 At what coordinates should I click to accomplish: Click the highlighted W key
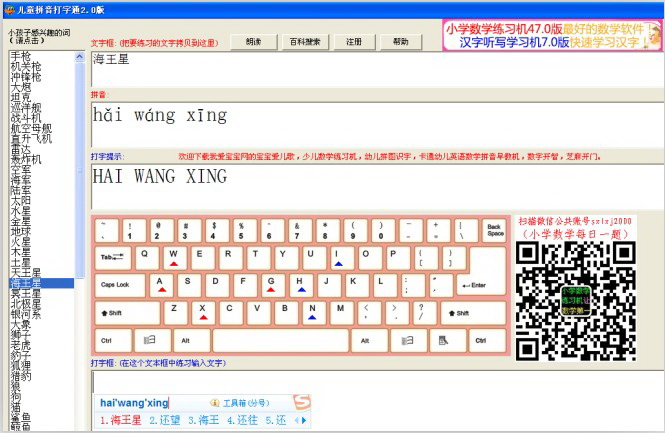coord(175,257)
